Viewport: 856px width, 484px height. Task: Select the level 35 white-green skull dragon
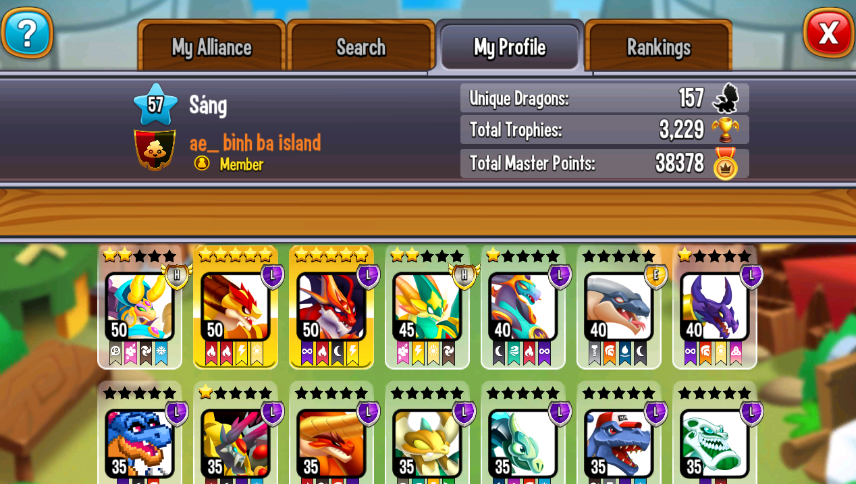(x=715, y=434)
